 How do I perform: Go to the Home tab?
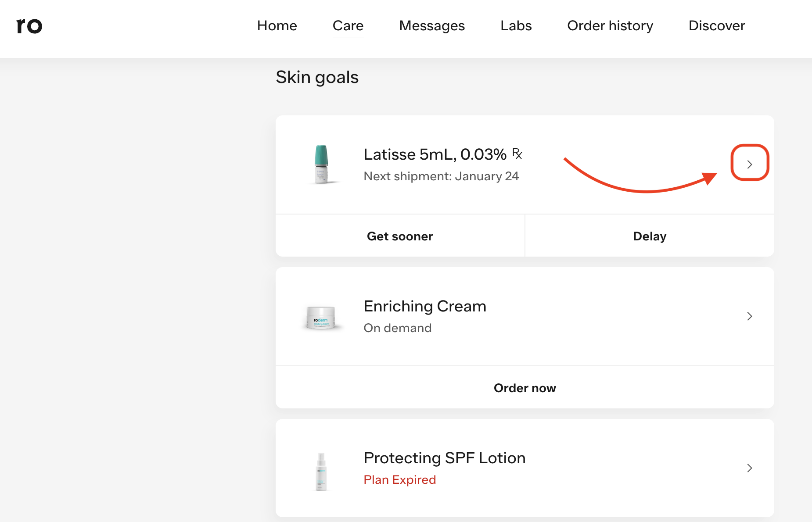coord(277,26)
